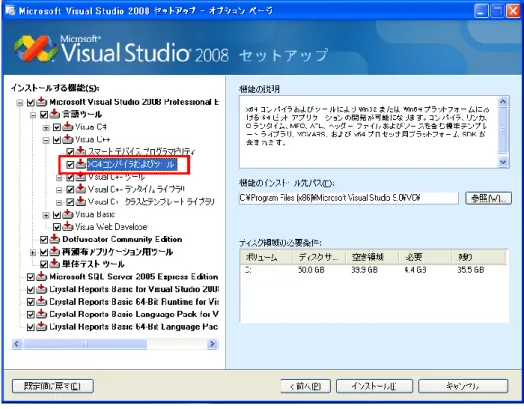Click the install icon beside Visual C++ ランタイム ライブラリ
524x409 pixels.
pyautogui.click(x=81, y=189)
